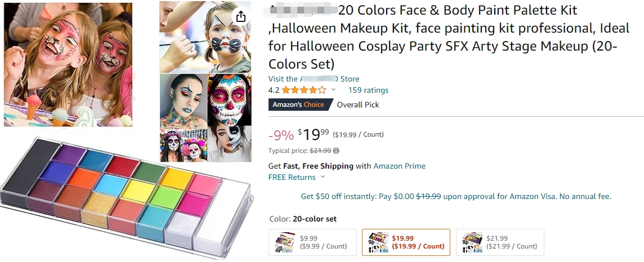This screenshot has width=644, height=262.
Task: Click the Amazon Prime link
Action: click(x=399, y=166)
